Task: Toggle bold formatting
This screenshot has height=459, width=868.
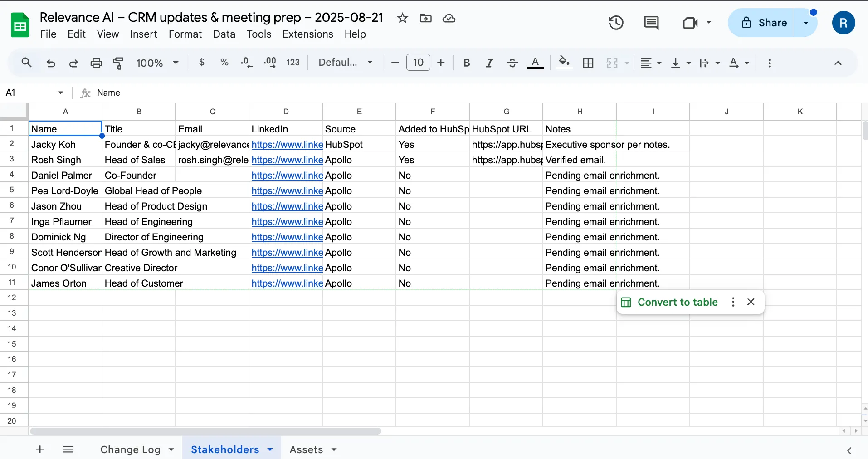Action: [466, 63]
